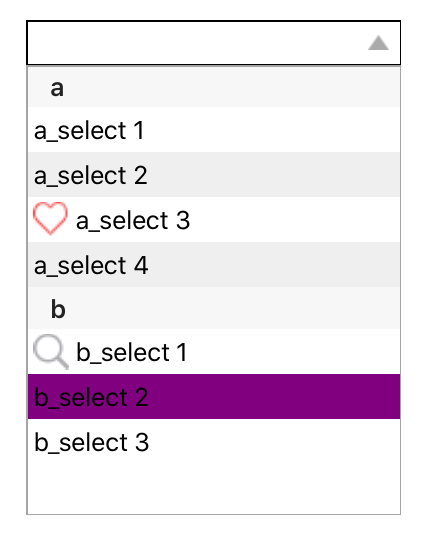432x548 pixels.
Task: Click inside the empty combo box field
Action: pyautogui.click(x=213, y=43)
